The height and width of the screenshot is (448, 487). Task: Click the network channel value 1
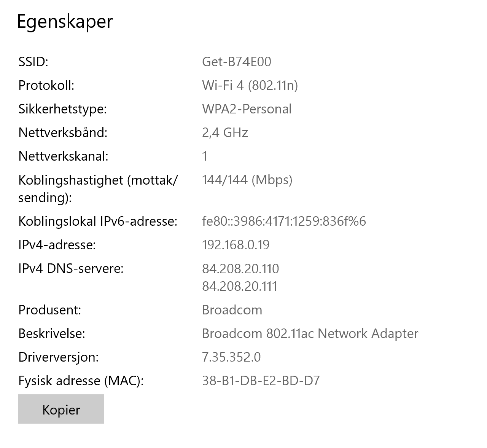click(205, 156)
